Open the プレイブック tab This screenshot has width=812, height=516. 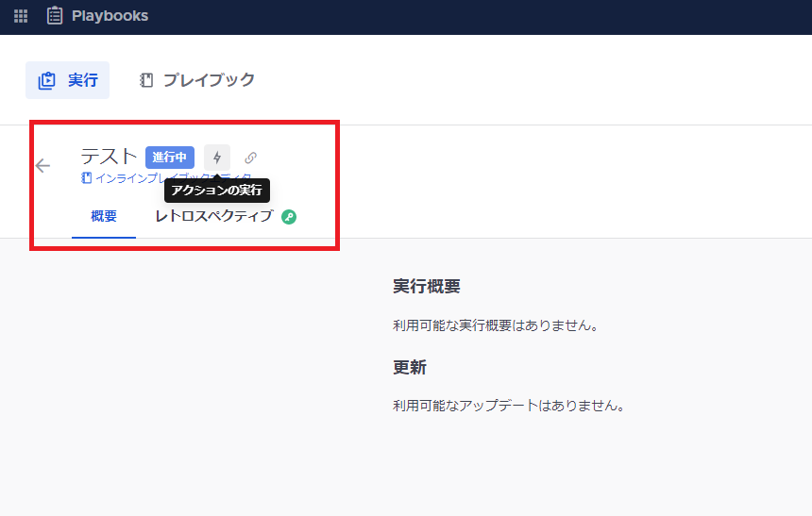196,80
